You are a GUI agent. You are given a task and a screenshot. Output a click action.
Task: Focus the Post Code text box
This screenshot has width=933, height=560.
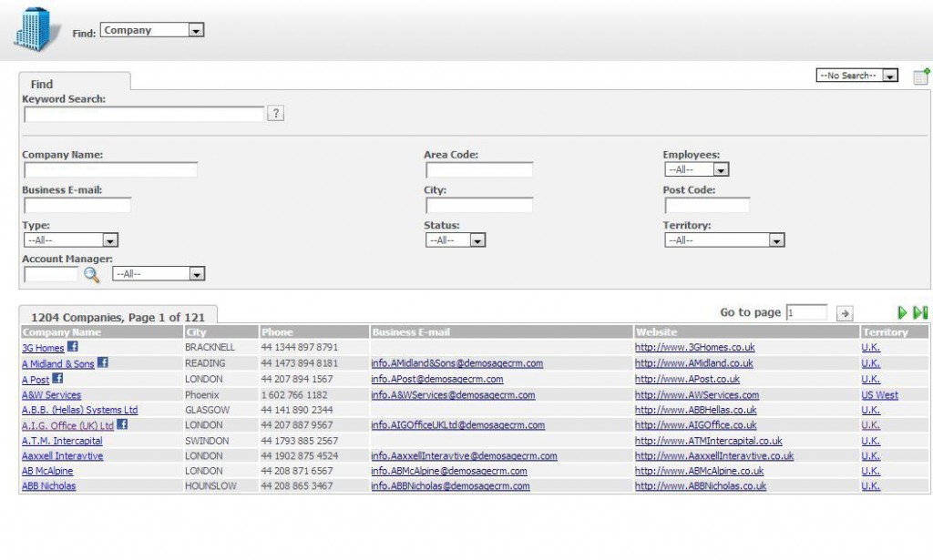tap(706, 206)
